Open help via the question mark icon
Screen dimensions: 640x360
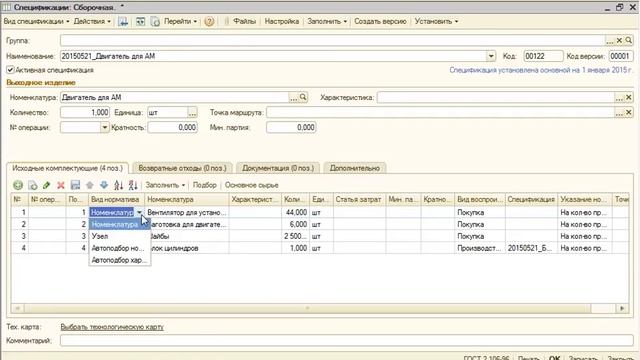pos(209,21)
